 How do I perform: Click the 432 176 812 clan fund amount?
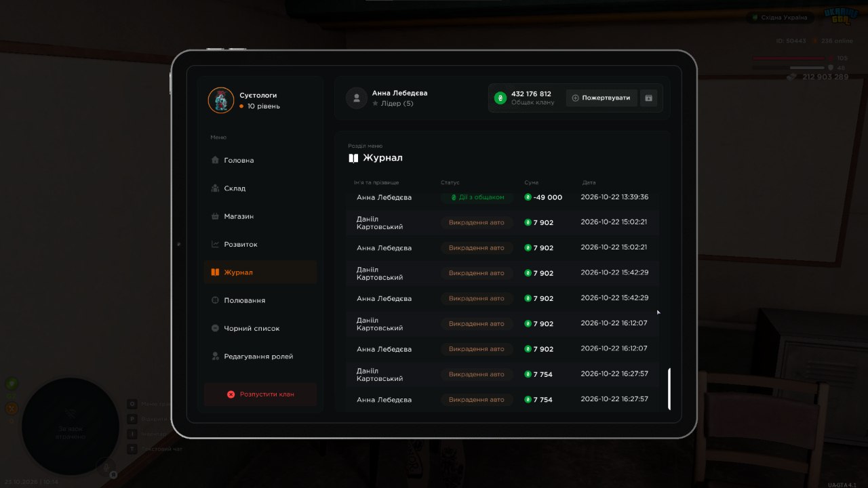(531, 94)
